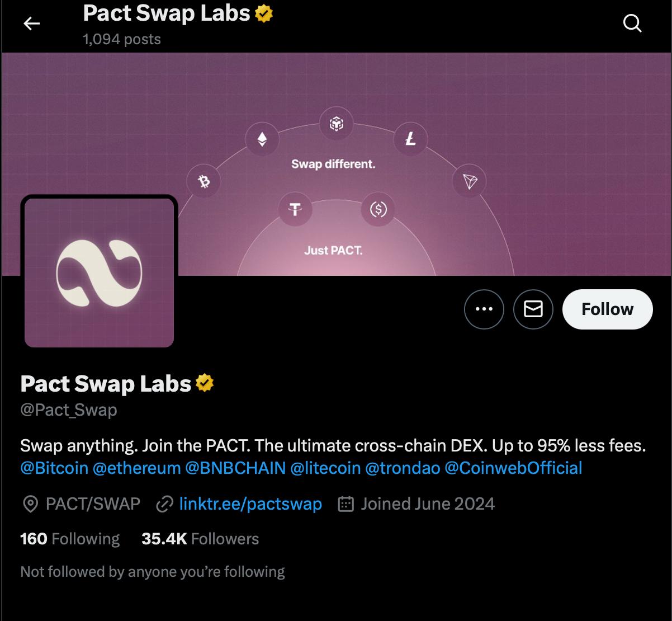The width and height of the screenshot is (672, 621).
Task: Click the location pin icon
Action: click(30, 505)
